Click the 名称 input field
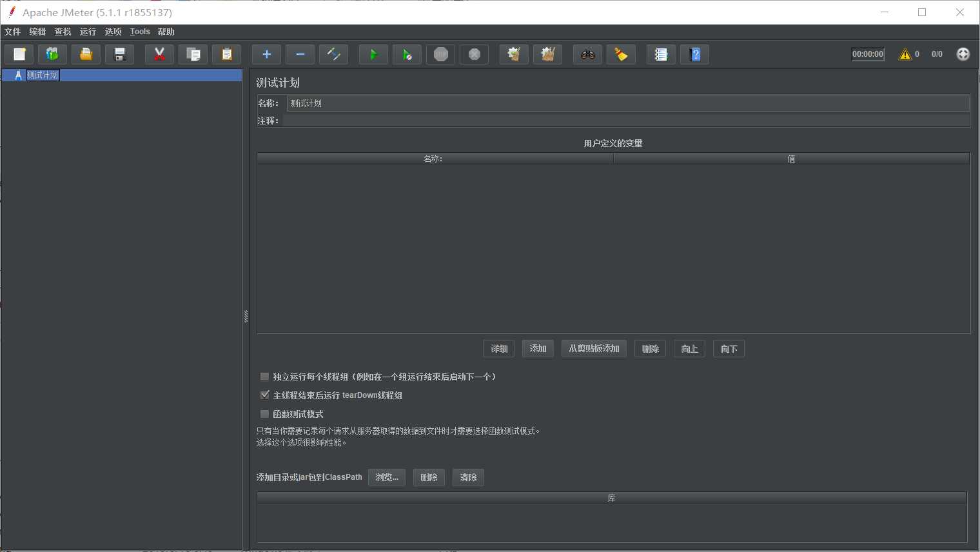This screenshot has width=980, height=552. [628, 103]
